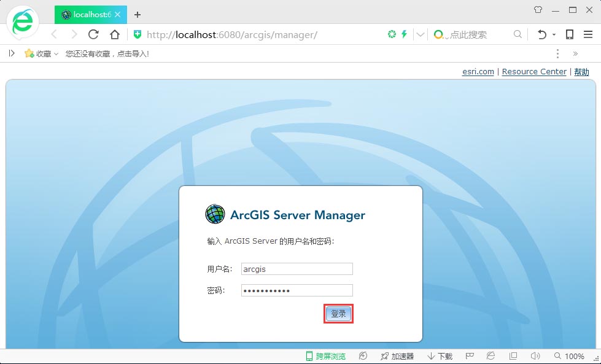Open the hamburger main menu

pos(588,34)
